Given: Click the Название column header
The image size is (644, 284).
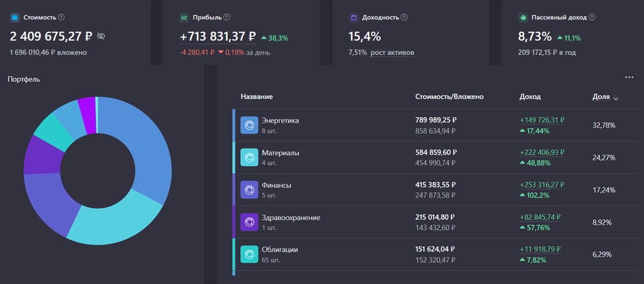Looking at the screenshot, I should 257,97.
